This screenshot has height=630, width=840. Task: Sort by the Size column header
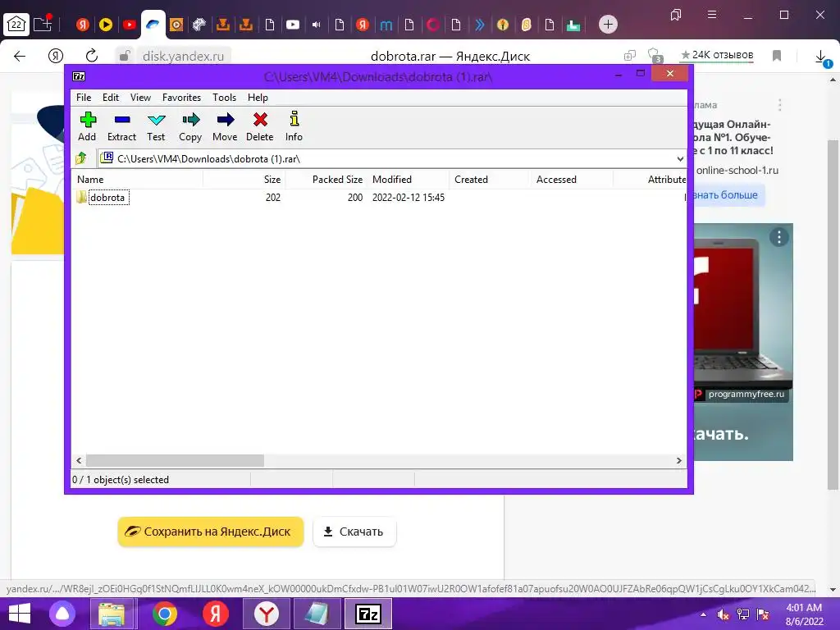coord(244,180)
